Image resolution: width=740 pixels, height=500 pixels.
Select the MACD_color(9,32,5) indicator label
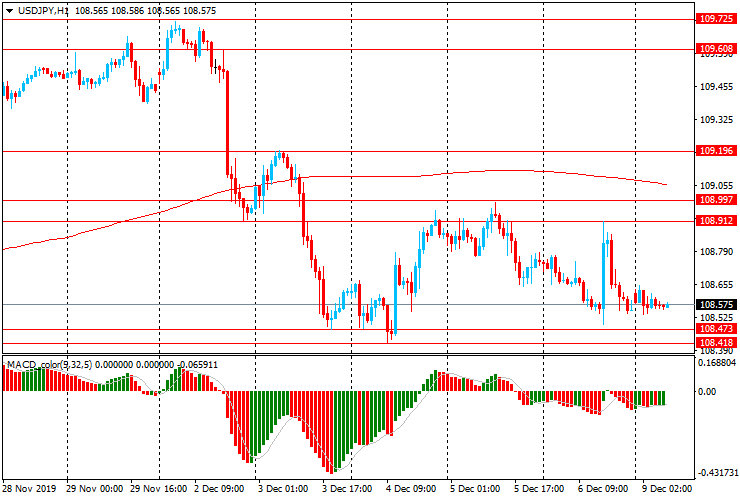coord(50,364)
